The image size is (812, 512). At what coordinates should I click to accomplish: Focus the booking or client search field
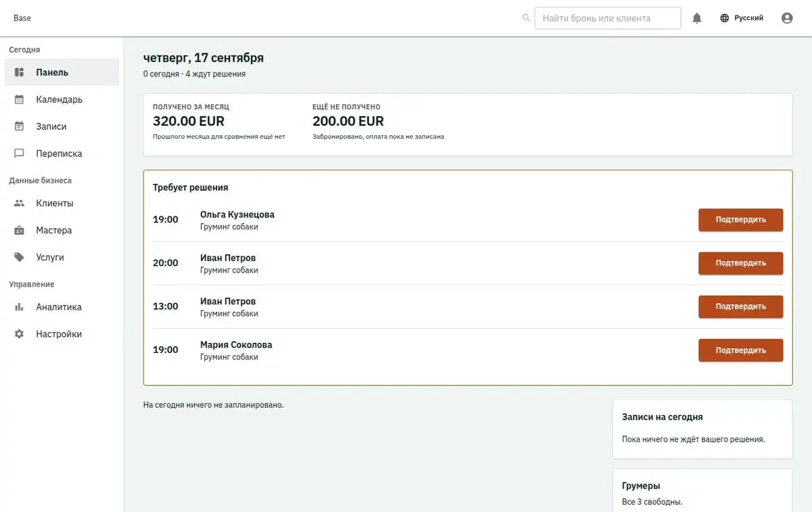(x=608, y=18)
